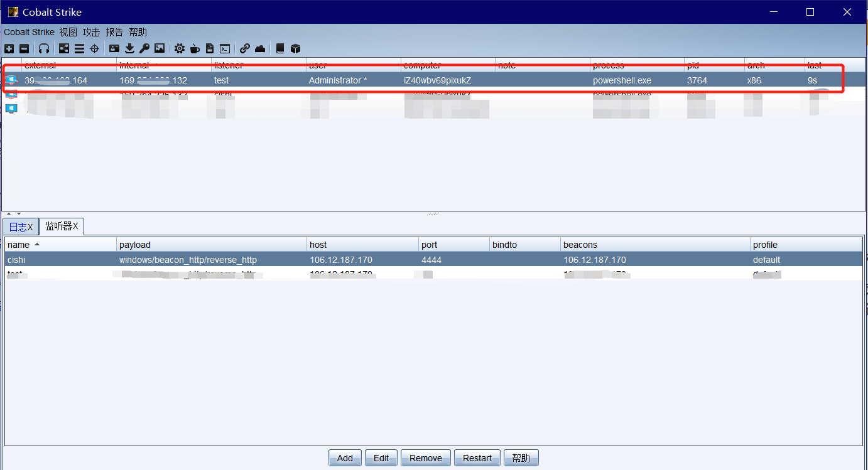Open the About cube icon in the toolbar
Viewport: 868px width, 470px height.
coord(295,48)
